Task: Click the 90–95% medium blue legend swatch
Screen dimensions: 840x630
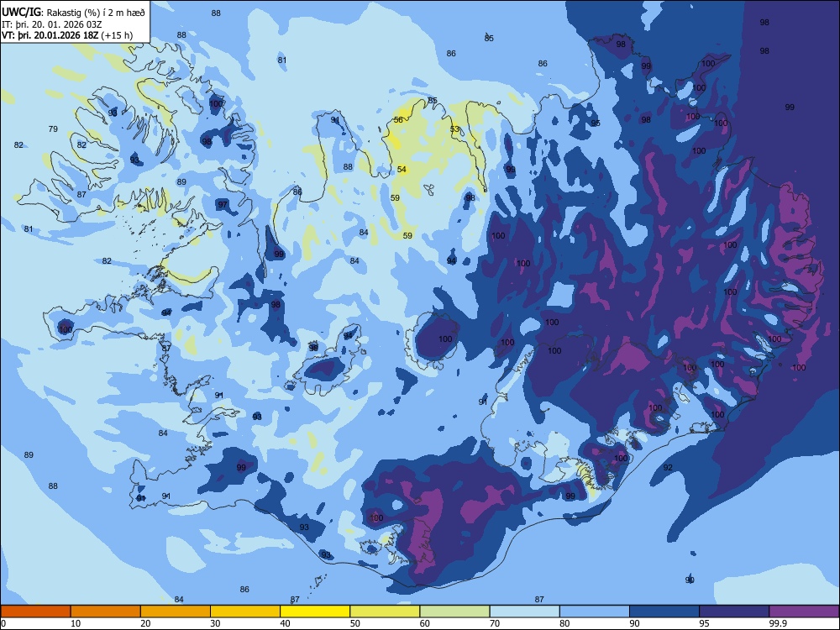Action: point(664,612)
